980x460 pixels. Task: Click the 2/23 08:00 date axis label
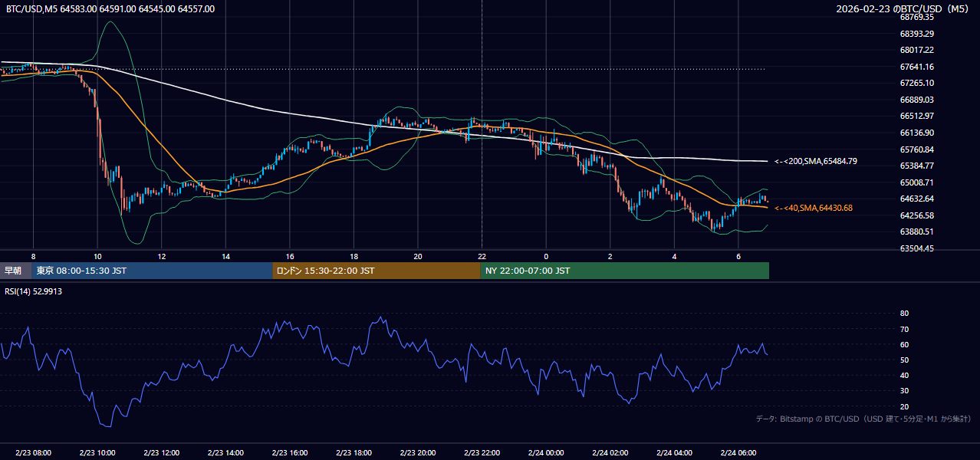33,453
